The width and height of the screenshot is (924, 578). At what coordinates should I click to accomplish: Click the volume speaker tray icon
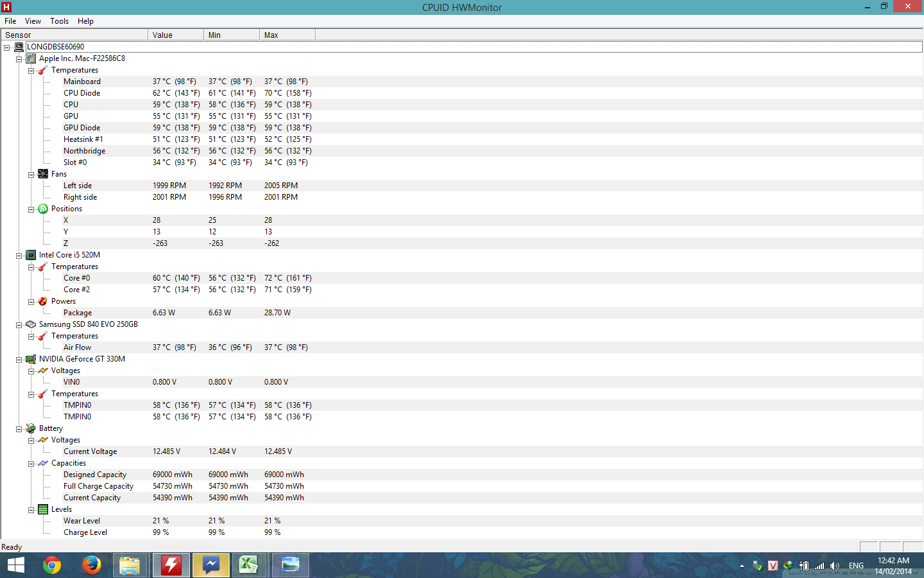point(835,566)
